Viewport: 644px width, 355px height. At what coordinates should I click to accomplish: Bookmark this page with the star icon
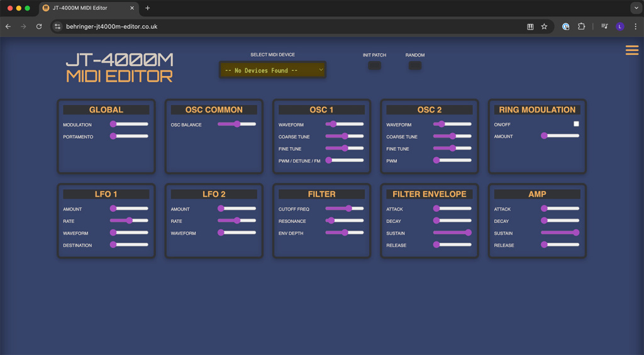pyautogui.click(x=544, y=27)
